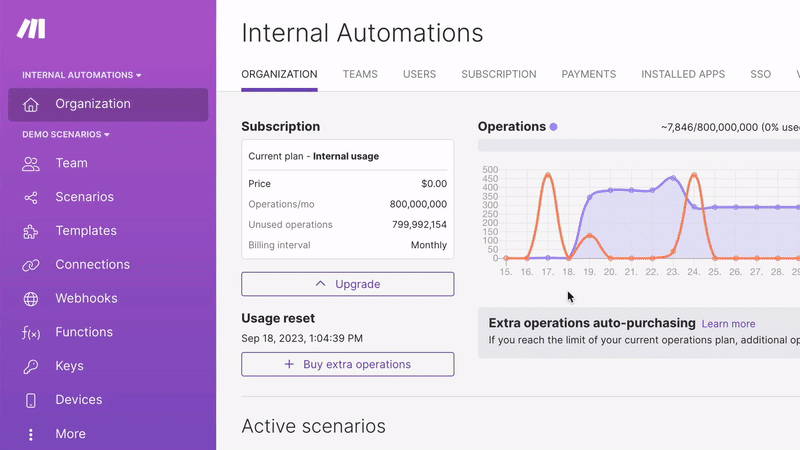Open the More three-dots menu

tap(31, 434)
